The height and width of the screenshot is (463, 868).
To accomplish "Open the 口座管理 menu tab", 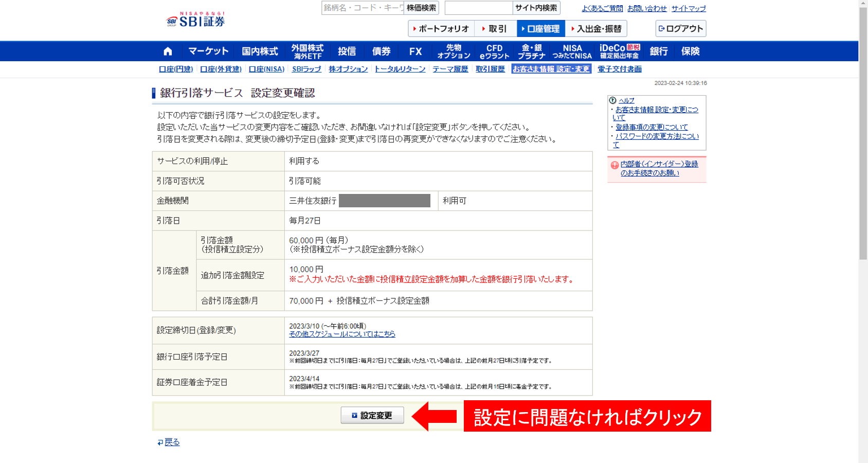I will pyautogui.click(x=542, y=29).
